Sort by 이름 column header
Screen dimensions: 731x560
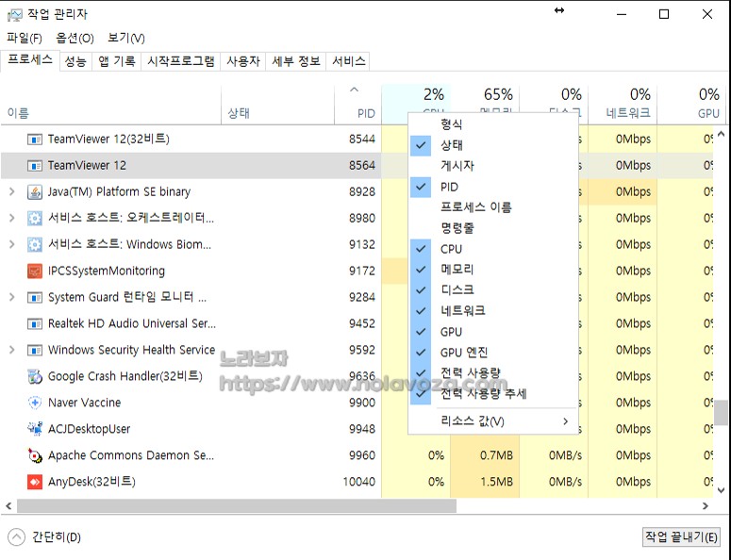(x=111, y=105)
